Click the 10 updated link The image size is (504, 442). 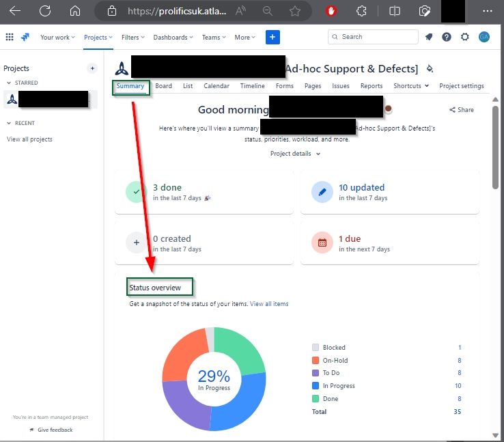point(361,187)
